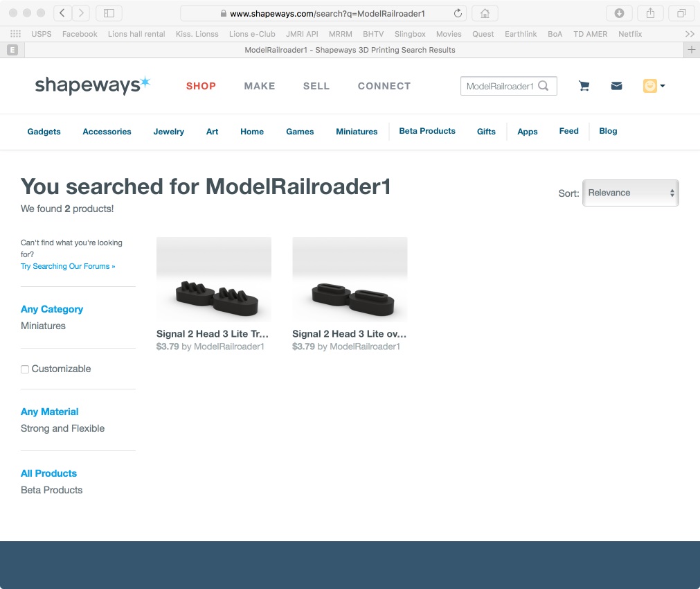Screen dimensions: 700x589
Task: Open the Safari share menu
Action: pos(650,13)
